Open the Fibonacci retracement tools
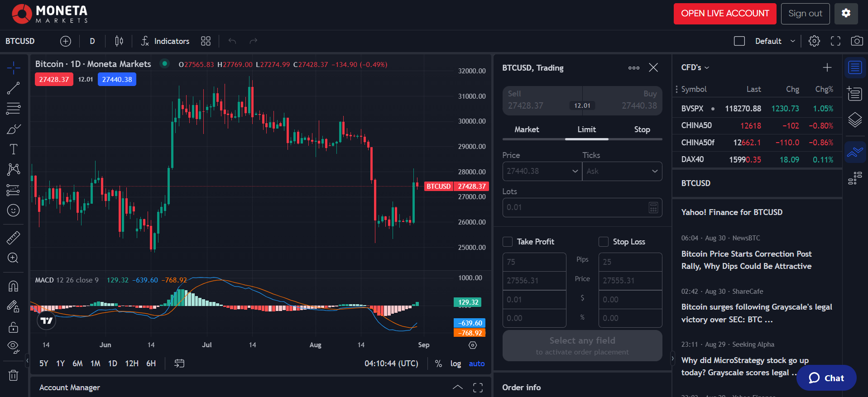 coord(14,109)
